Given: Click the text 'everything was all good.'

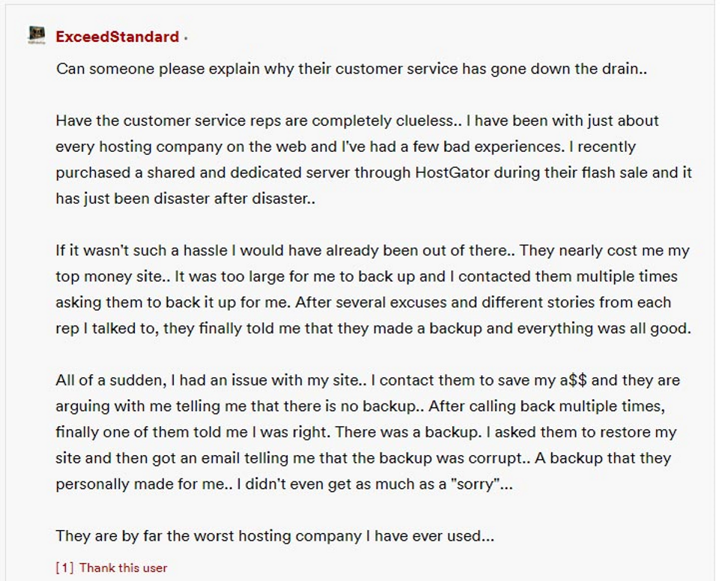Looking at the screenshot, I should pos(604,329).
